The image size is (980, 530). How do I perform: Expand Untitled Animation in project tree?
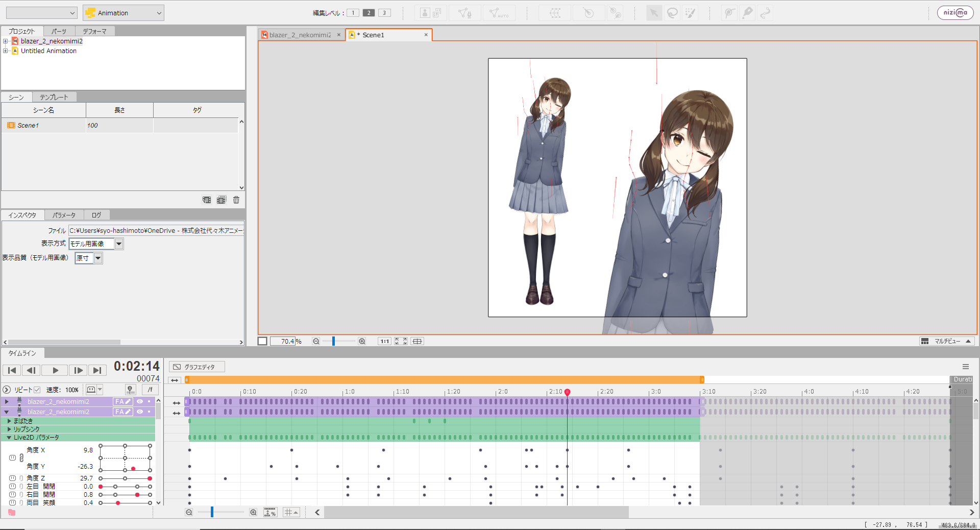6,51
